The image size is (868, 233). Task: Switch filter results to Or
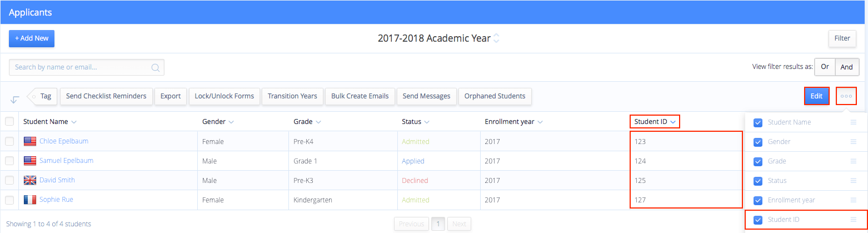tap(825, 67)
